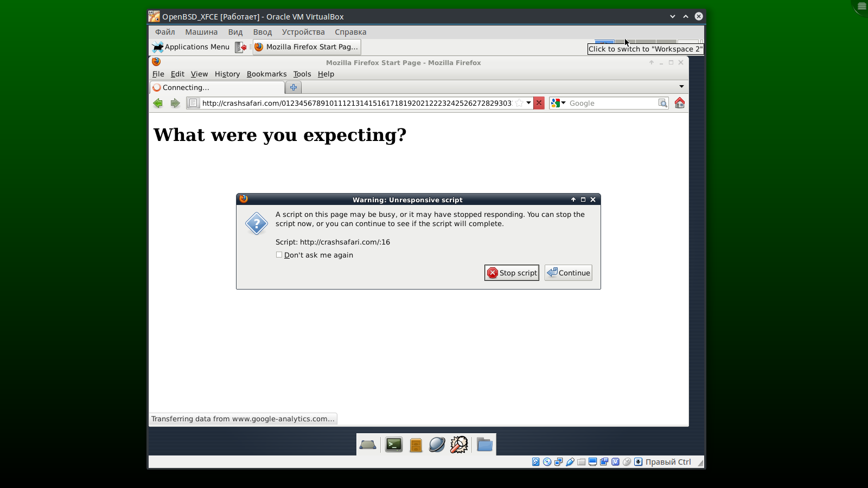The height and width of the screenshot is (488, 868).
Task: Go back with the green back arrow
Action: pyautogui.click(x=158, y=103)
